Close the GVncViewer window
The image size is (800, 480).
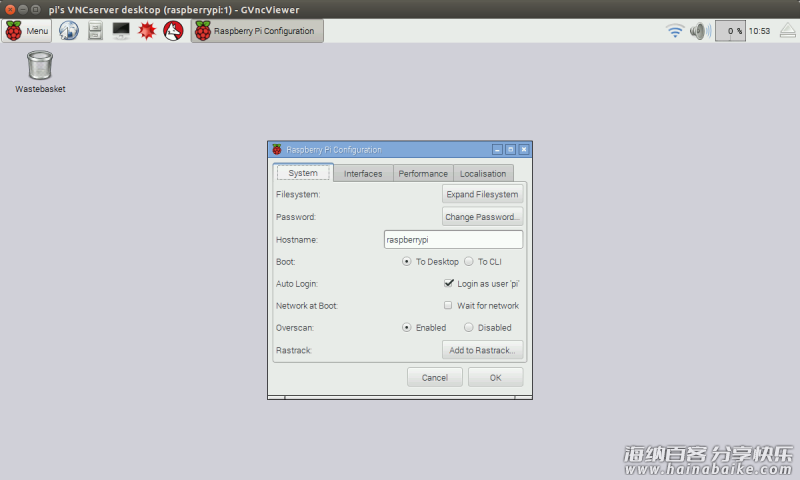[10, 9]
